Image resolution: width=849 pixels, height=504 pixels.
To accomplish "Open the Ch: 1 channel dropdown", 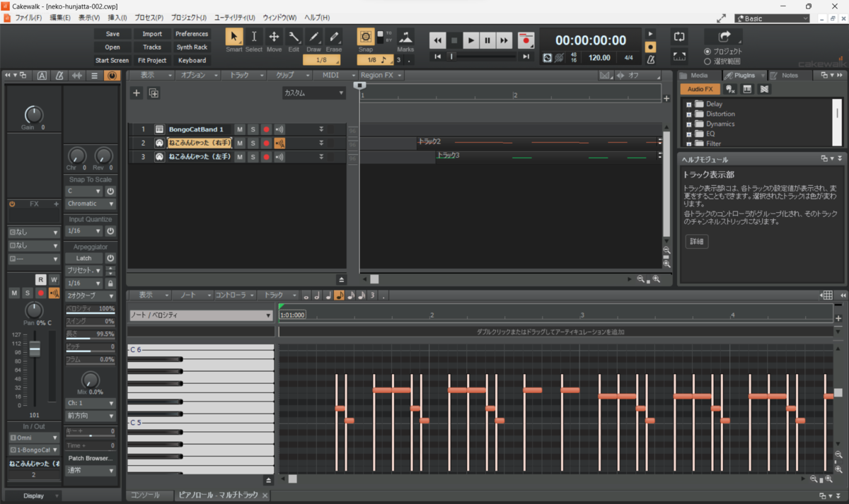I will pos(91,403).
